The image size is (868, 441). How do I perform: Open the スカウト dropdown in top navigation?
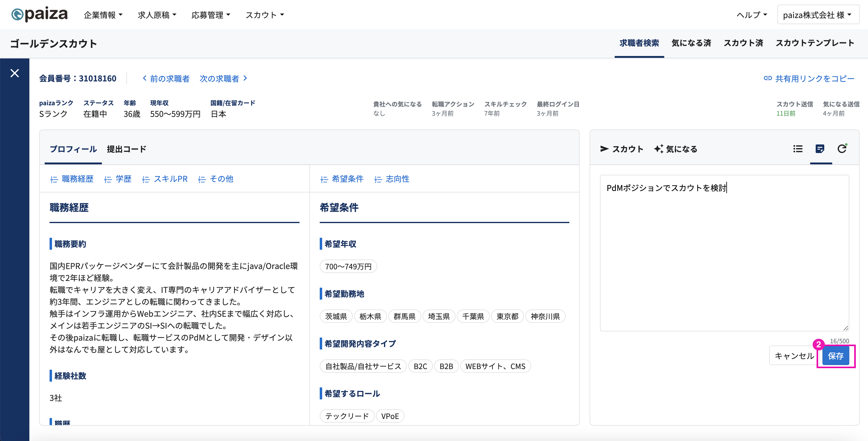click(265, 15)
